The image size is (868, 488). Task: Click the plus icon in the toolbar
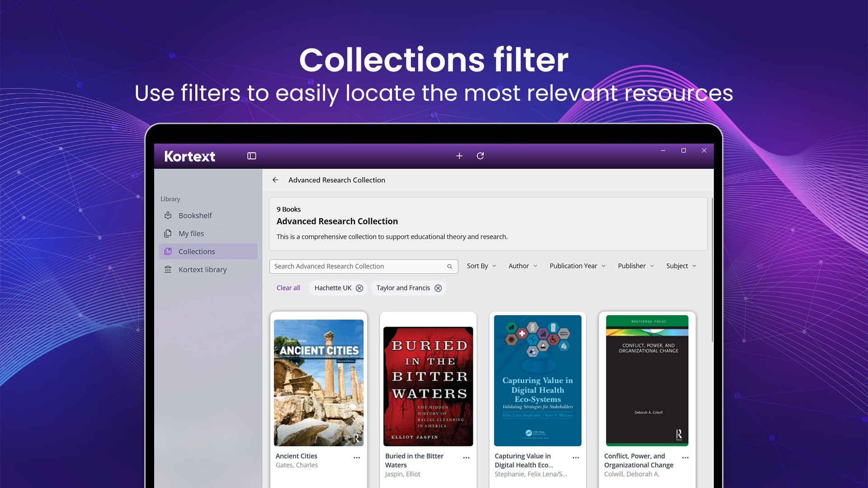pyautogui.click(x=459, y=156)
